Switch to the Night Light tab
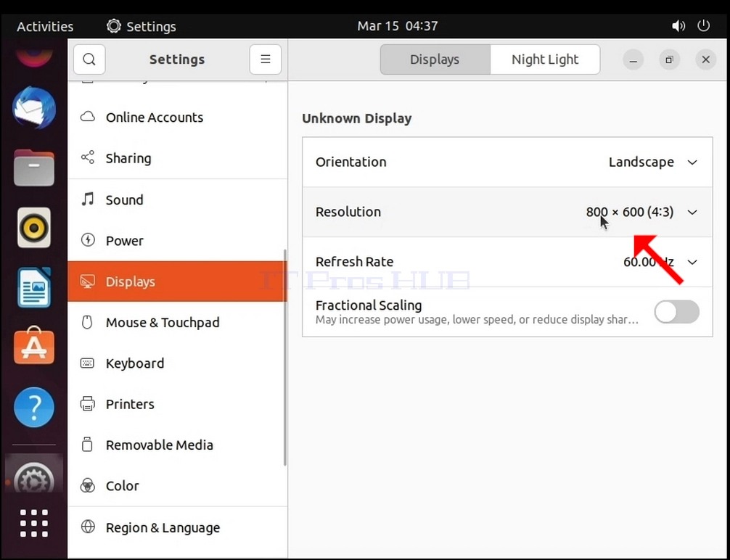Image resolution: width=730 pixels, height=560 pixels. pyautogui.click(x=545, y=59)
